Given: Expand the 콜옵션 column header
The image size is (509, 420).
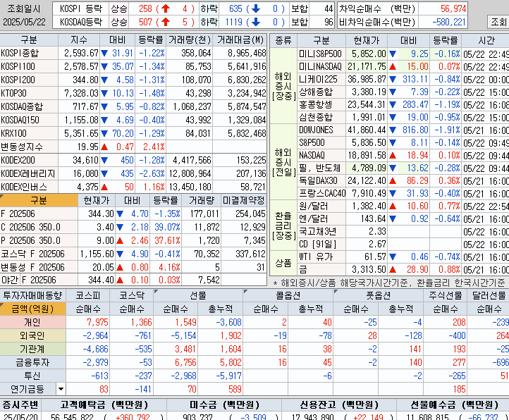Looking at the screenshot, I should click(x=288, y=295).
